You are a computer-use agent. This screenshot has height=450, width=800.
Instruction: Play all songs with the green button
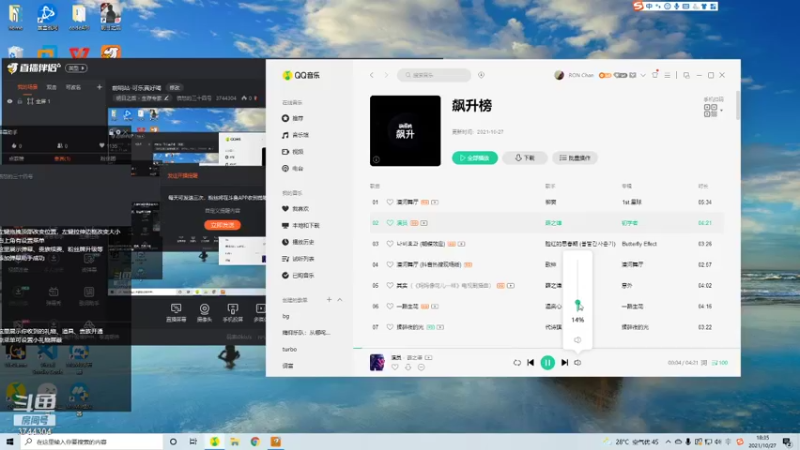point(474,158)
